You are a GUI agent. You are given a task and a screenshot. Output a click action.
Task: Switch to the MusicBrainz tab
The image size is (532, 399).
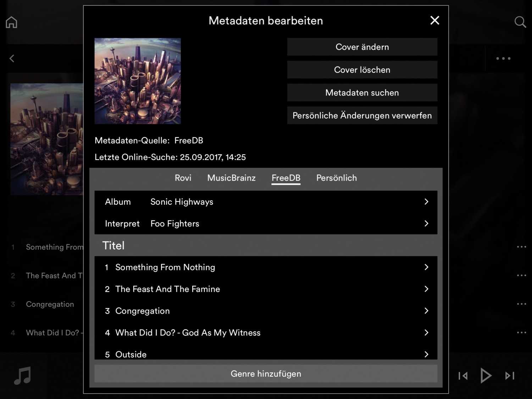click(231, 178)
